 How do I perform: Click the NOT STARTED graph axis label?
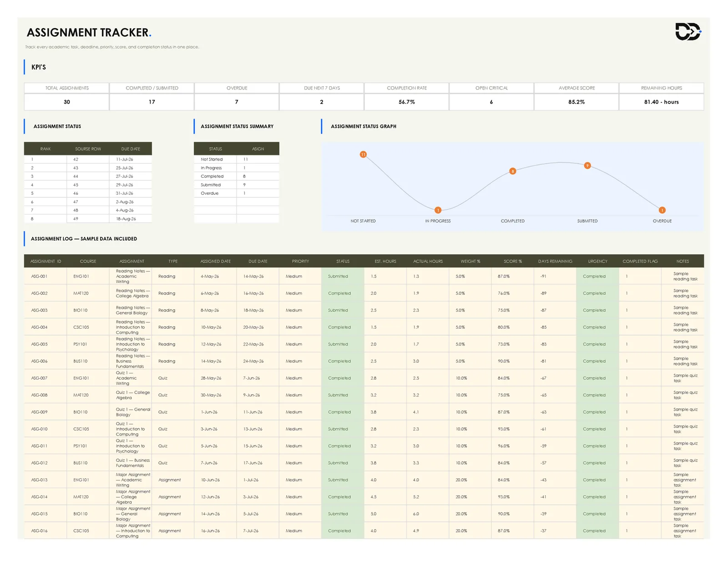[363, 221]
